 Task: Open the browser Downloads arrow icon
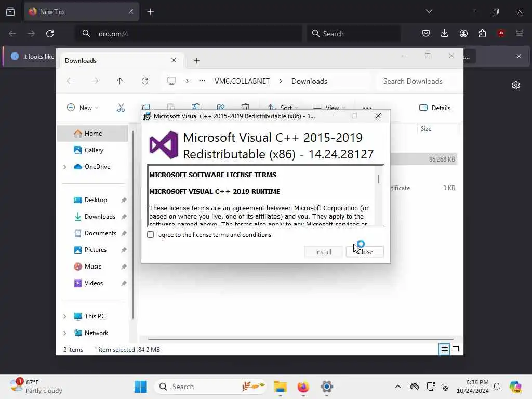(x=445, y=33)
